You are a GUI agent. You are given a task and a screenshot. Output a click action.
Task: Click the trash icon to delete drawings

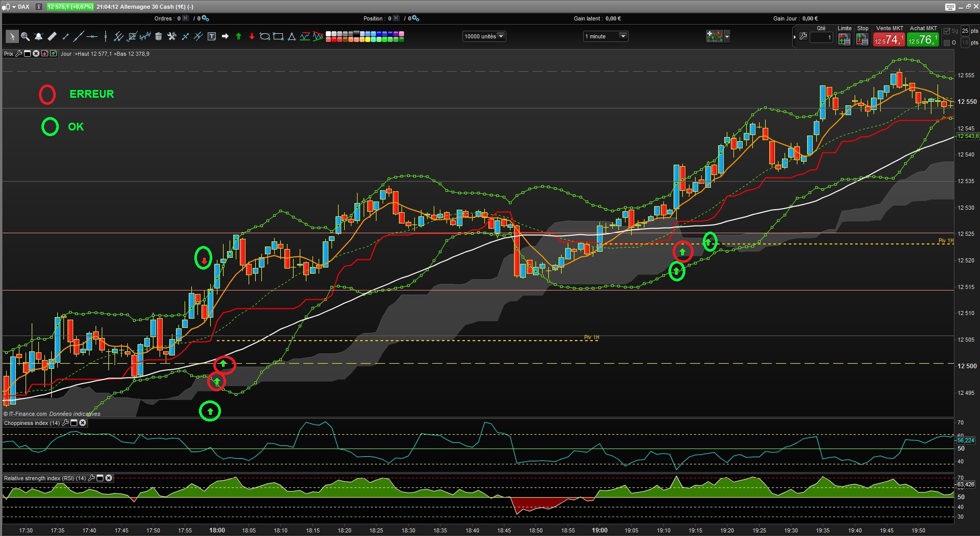(x=158, y=36)
